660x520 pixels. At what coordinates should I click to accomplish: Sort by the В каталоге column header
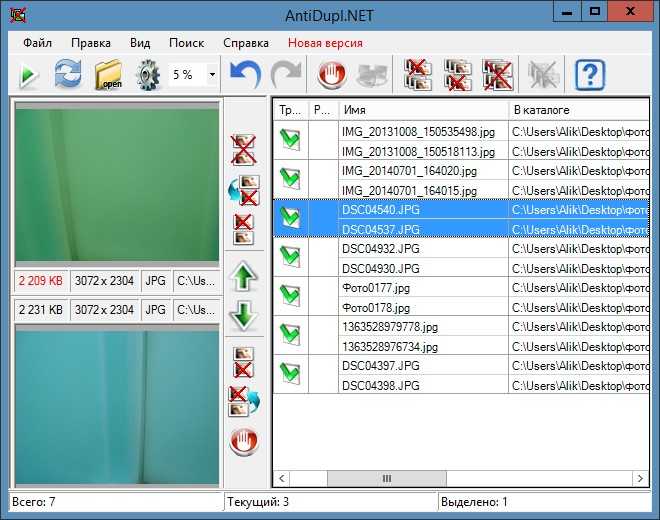point(579,110)
